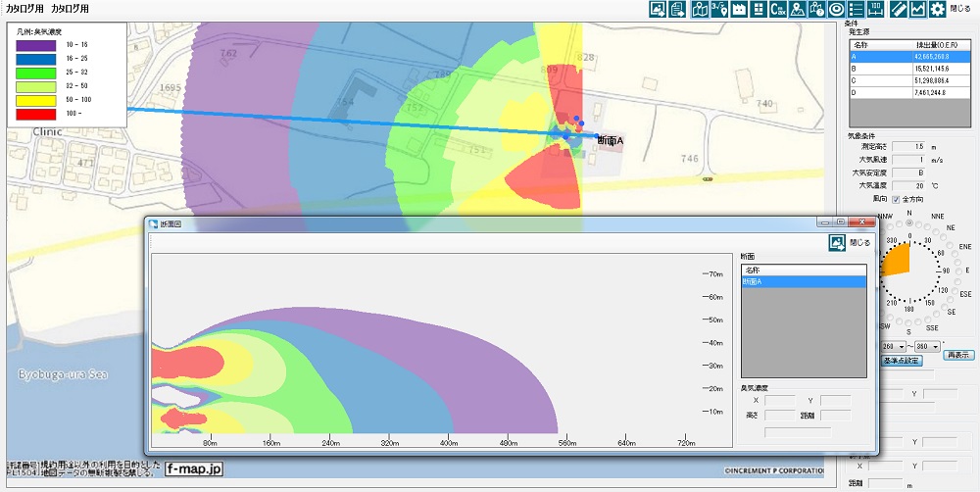The width and height of the screenshot is (980, 492).
Task: Click the Y field under 臭気濃度 in the cross-section window
Action: 836,400
